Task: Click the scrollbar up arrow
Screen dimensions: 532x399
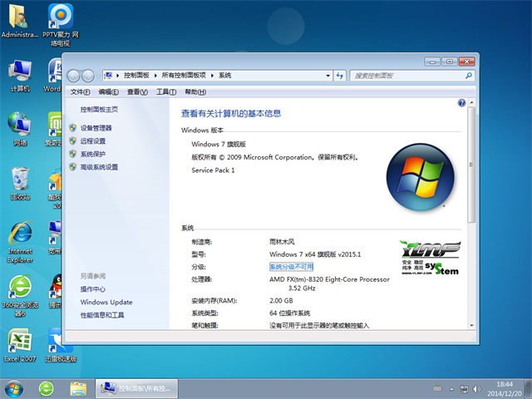Action: tap(471, 102)
